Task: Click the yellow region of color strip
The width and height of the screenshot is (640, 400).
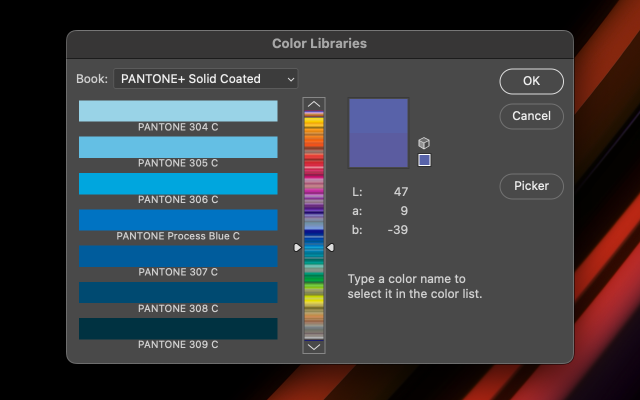Action: pyautogui.click(x=314, y=301)
